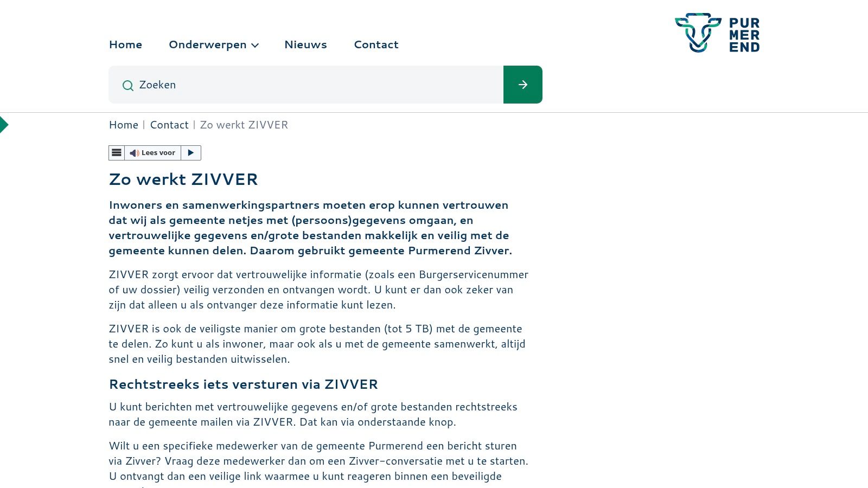Start text-to-speech with Lees voor

point(158,152)
